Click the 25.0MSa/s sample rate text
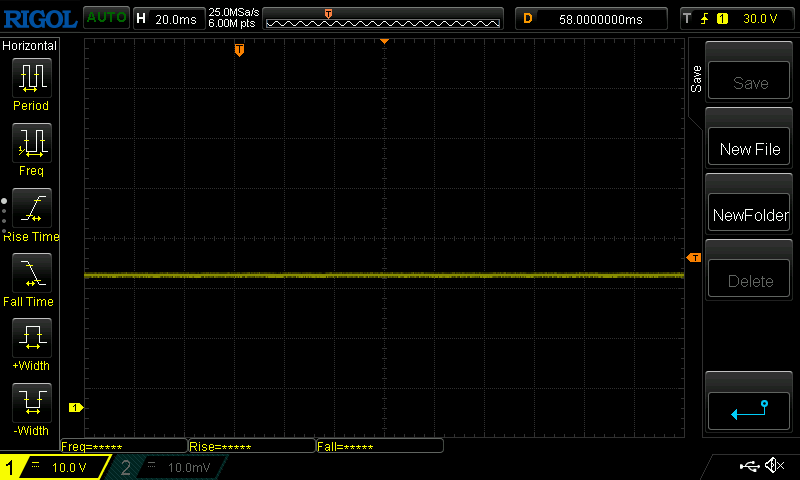The width and height of the screenshot is (800, 480). 234,12
